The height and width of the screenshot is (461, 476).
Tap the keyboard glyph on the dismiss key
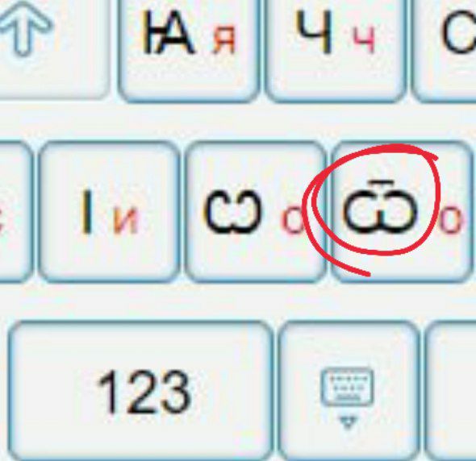click(x=348, y=386)
